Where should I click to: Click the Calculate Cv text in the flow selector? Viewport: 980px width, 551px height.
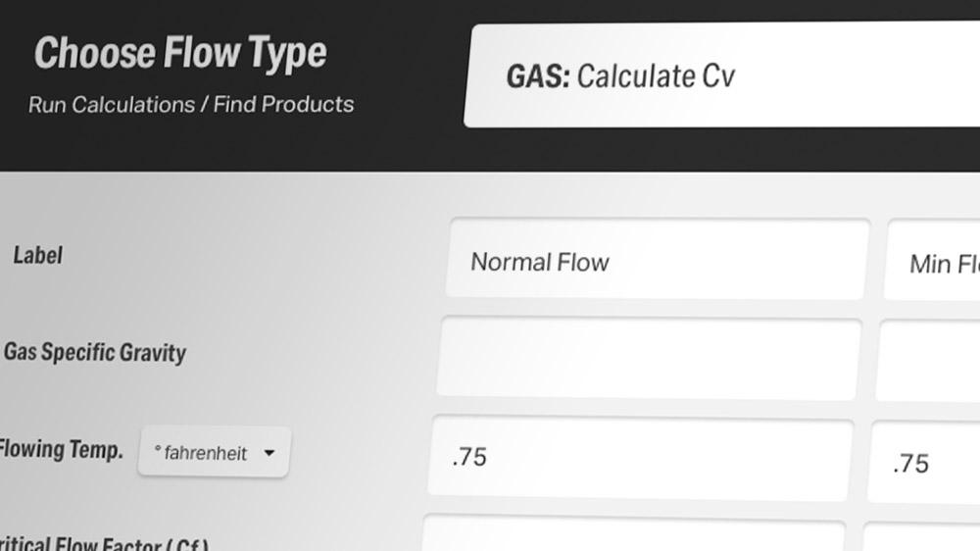(656, 76)
